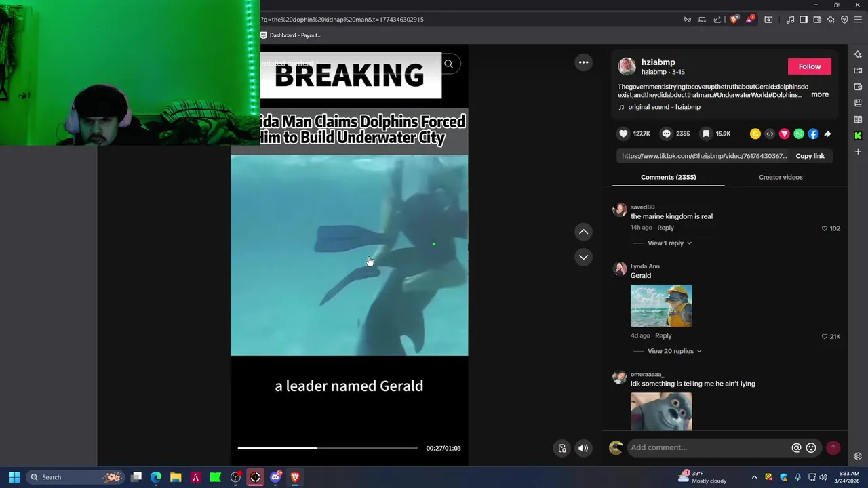This screenshot has height=488, width=868.
Task: Open Brave Rewards triangle icon
Action: coord(749,20)
